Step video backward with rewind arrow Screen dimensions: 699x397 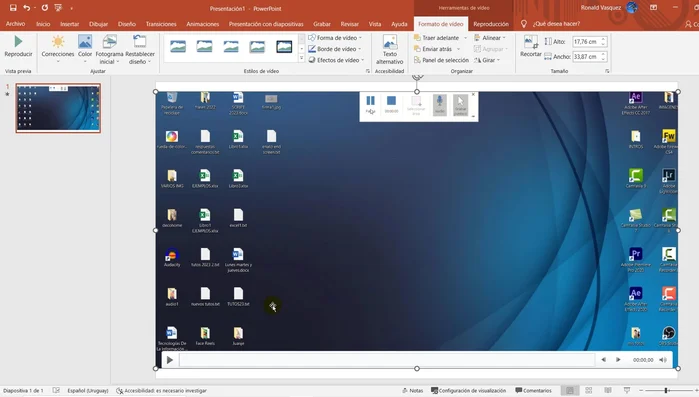[603, 360]
